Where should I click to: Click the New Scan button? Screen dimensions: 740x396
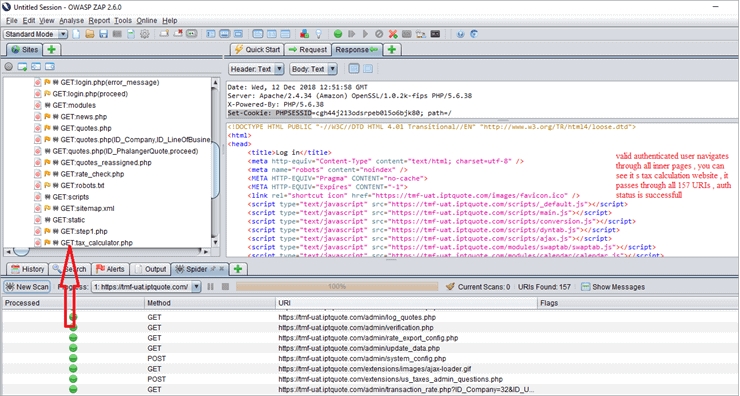pyautogui.click(x=27, y=286)
